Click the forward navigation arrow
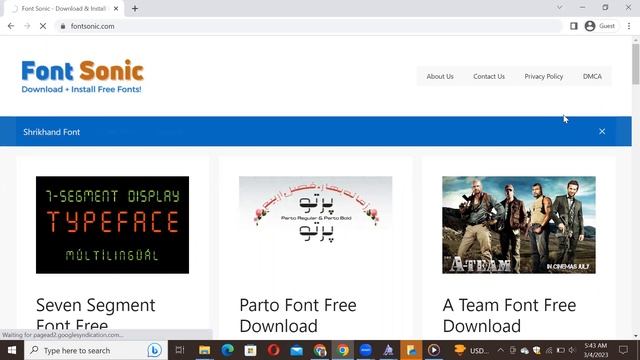This screenshot has width=640, height=360. (x=27, y=26)
